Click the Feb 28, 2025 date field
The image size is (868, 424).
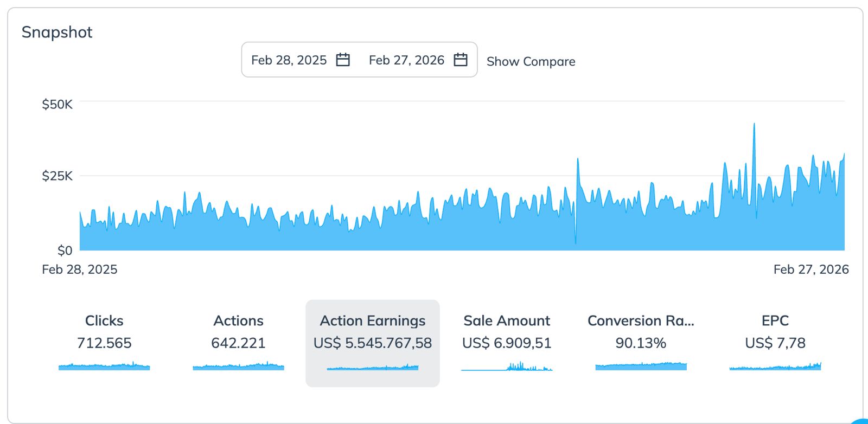coord(289,60)
